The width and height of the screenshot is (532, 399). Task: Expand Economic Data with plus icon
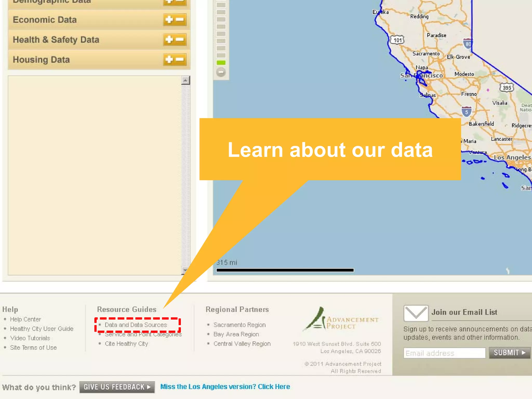pyautogui.click(x=169, y=19)
